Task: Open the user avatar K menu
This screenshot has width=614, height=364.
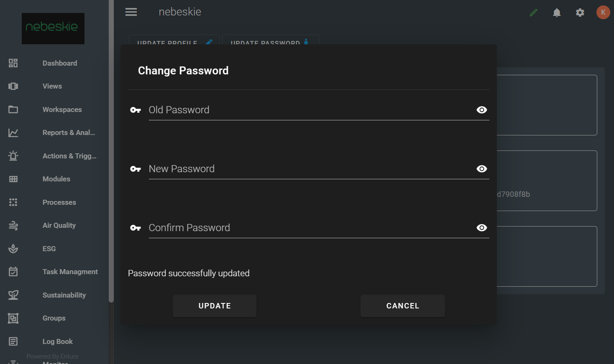Action: [x=603, y=12]
